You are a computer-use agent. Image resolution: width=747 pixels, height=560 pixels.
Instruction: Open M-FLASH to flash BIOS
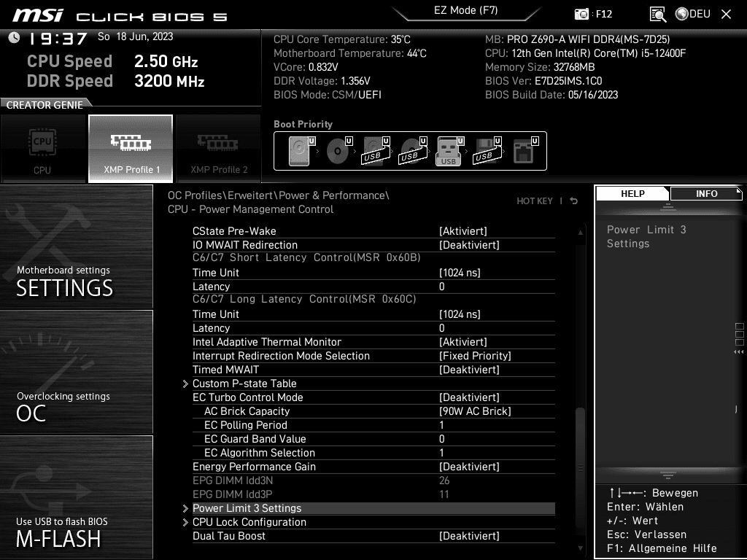pyautogui.click(x=76, y=497)
